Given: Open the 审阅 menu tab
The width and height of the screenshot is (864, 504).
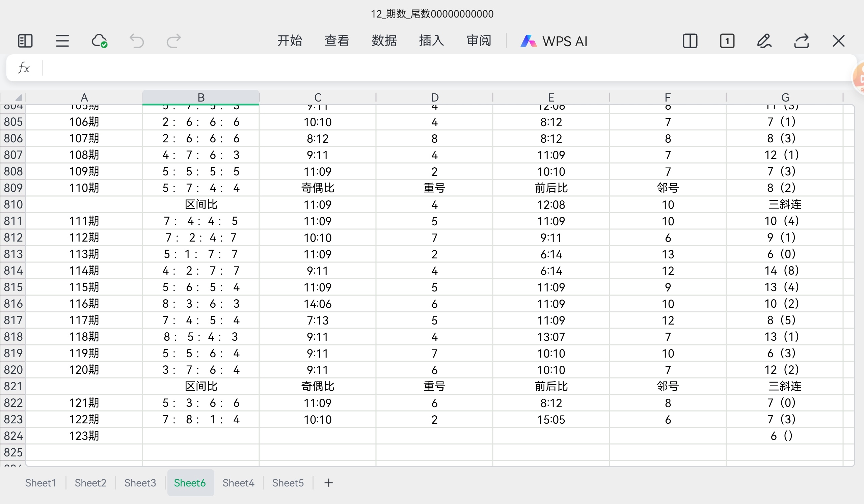Looking at the screenshot, I should click(x=479, y=41).
